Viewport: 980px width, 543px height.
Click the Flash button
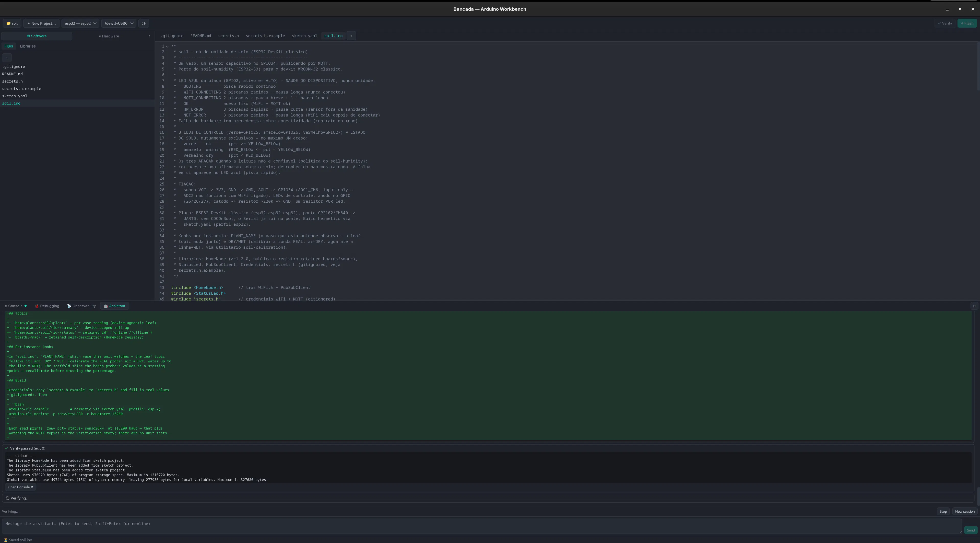click(967, 23)
